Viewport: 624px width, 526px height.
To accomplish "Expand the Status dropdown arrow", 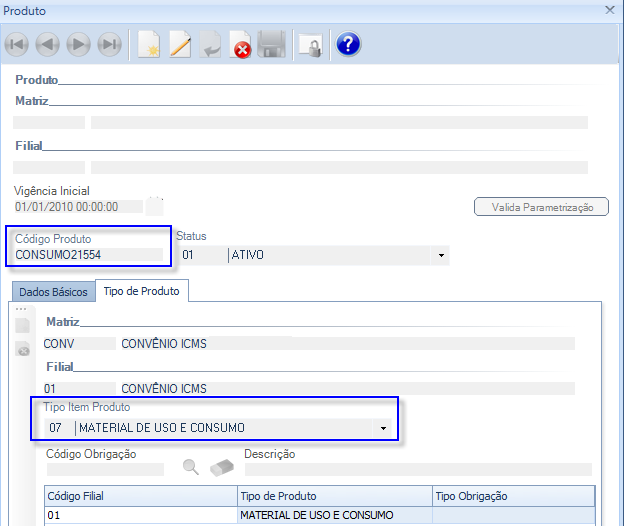I will coord(441,255).
